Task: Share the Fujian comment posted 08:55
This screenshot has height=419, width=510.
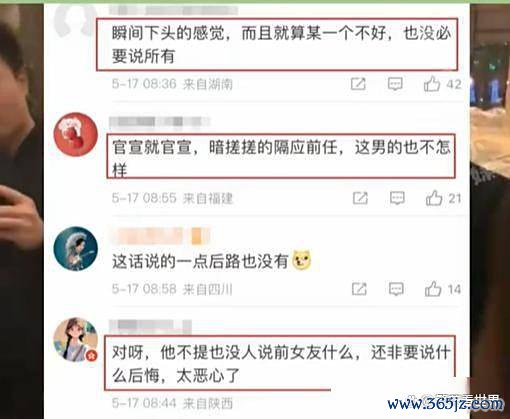Action: (x=360, y=198)
